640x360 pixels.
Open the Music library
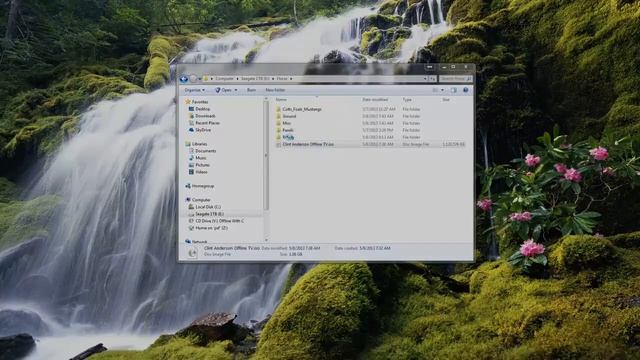tap(198, 158)
